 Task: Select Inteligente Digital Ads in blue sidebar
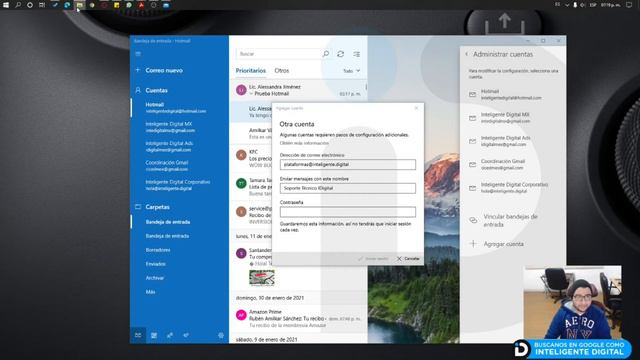(180, 146)
